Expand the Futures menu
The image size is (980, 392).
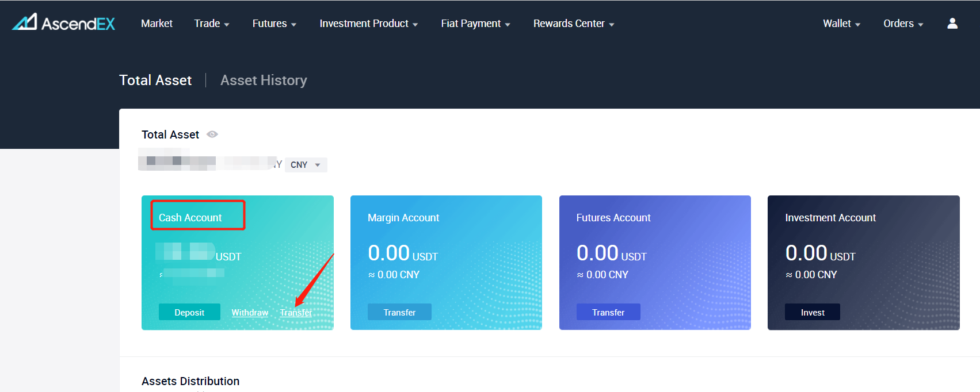coord(274,24)
